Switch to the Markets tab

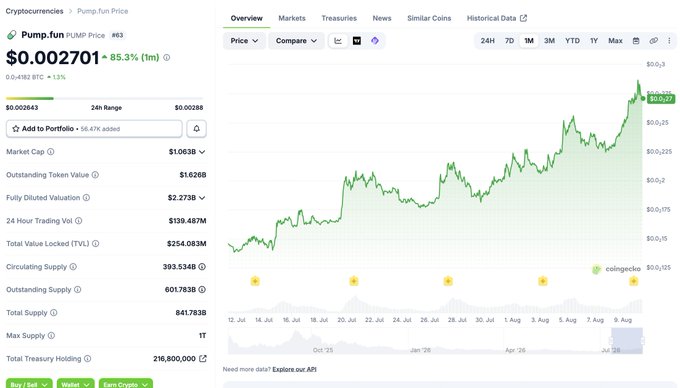[x=292, y=18]
